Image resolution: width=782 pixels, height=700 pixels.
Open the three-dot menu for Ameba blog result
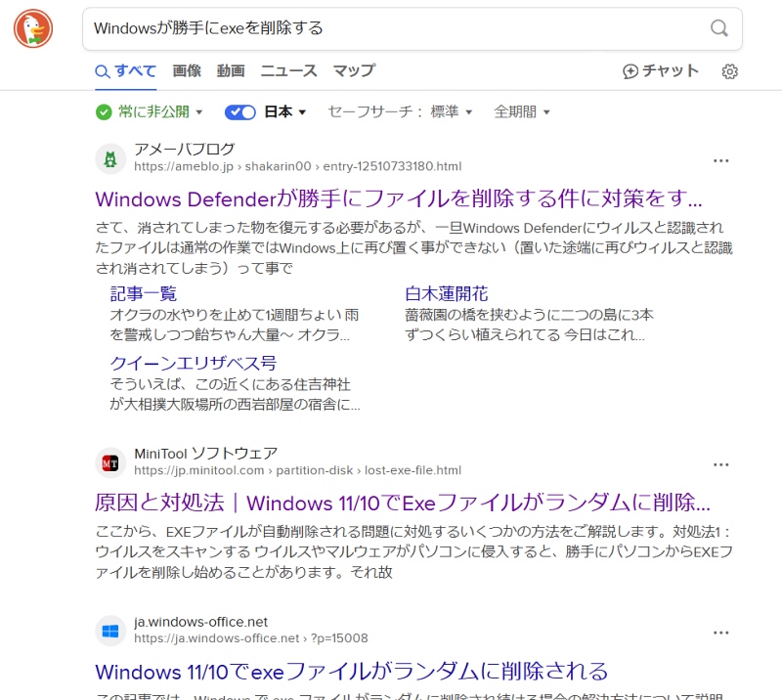coord(721,160)
